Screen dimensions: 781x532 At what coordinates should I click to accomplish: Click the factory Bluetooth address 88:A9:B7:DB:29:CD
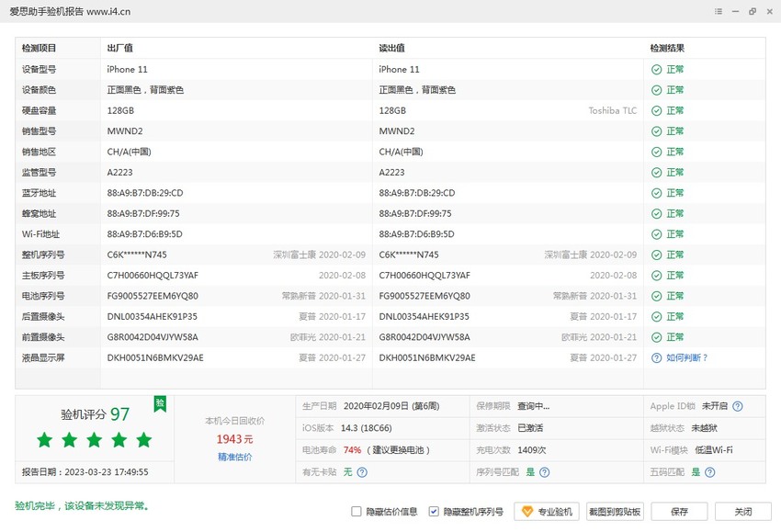point(145,193)
